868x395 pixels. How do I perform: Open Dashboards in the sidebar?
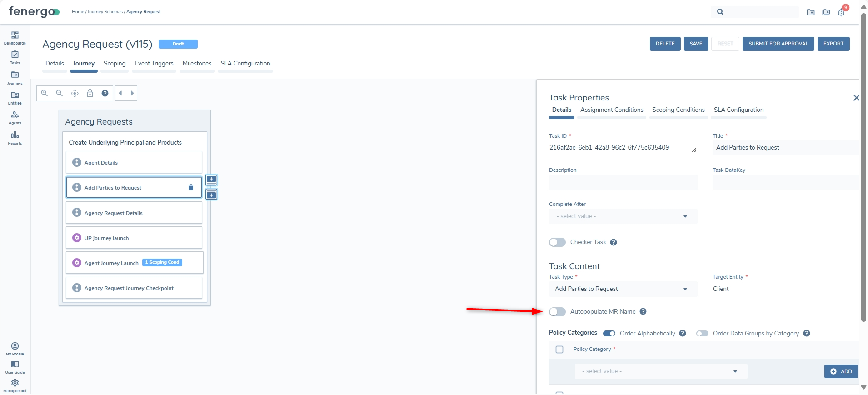coord(15,38)
